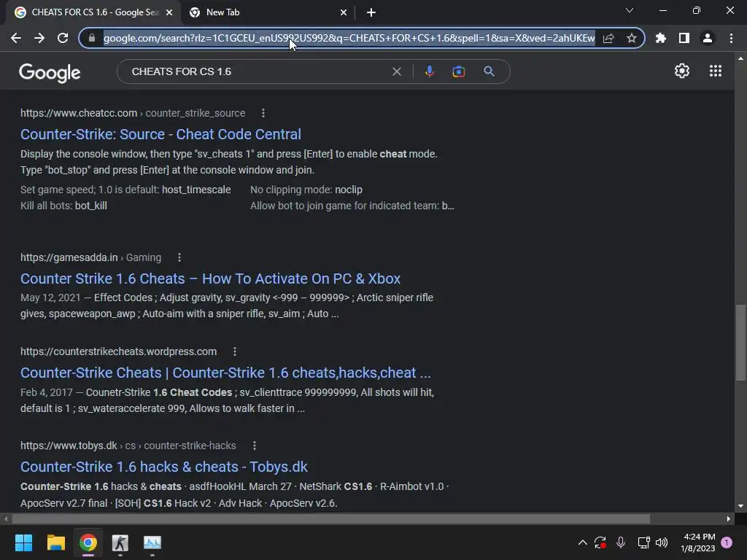Open Chrome side panel
Viewport: 747px width, 560px height.
coord(684,38)
